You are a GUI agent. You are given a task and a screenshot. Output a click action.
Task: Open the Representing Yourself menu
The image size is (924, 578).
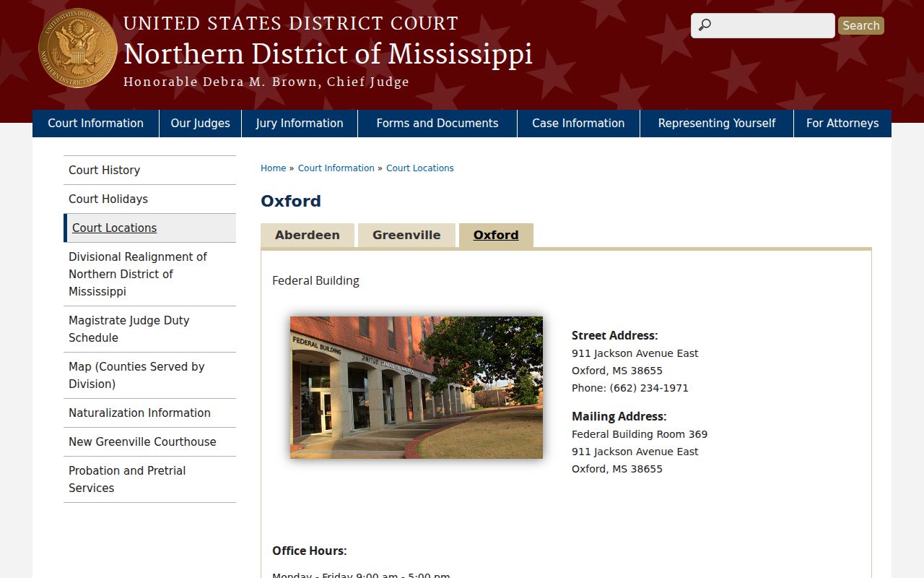[x=717, y=124]
